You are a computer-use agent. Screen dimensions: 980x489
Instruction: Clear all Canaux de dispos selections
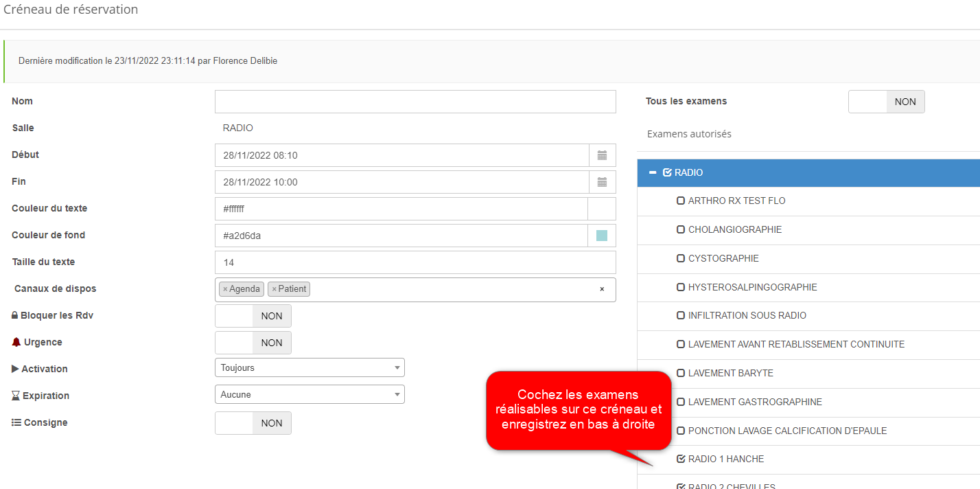[602, 289]
